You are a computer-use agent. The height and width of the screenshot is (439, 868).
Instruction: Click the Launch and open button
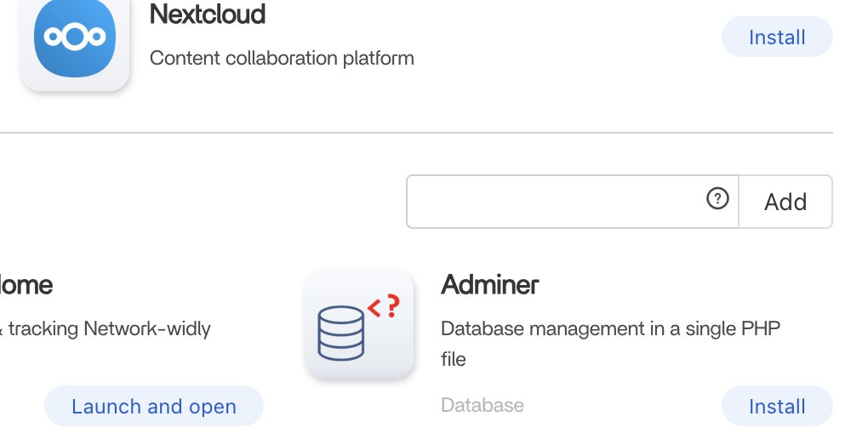(154, 407)
